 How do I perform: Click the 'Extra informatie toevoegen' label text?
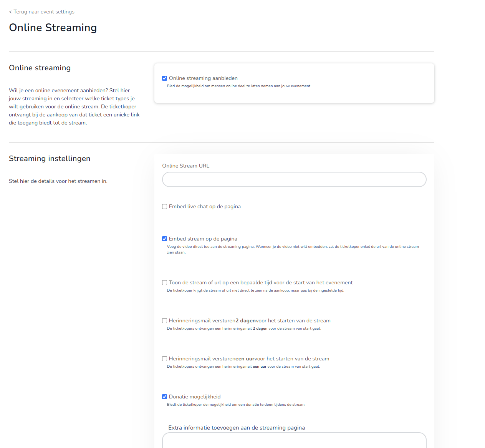pyautogui.click(x=237, y=428)
